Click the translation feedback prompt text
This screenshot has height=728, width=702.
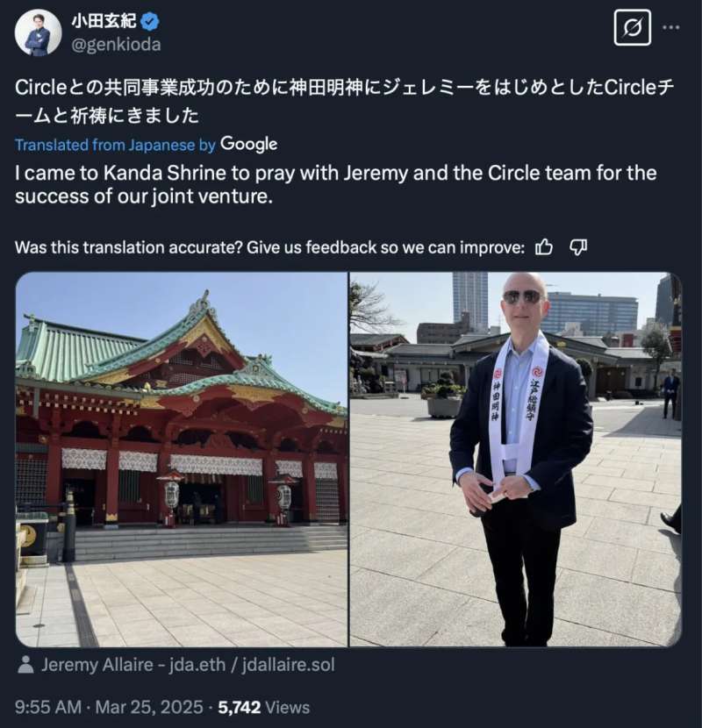click(x=270, y=247)
